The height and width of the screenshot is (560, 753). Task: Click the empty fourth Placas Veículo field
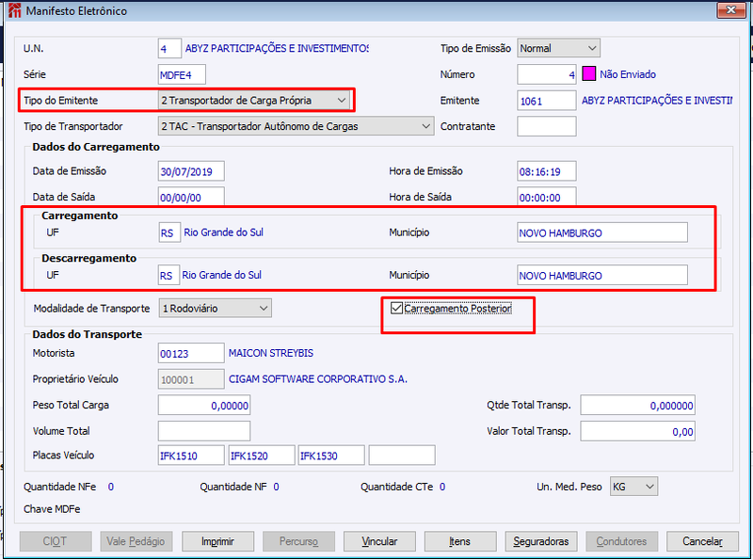pos(402,456)
